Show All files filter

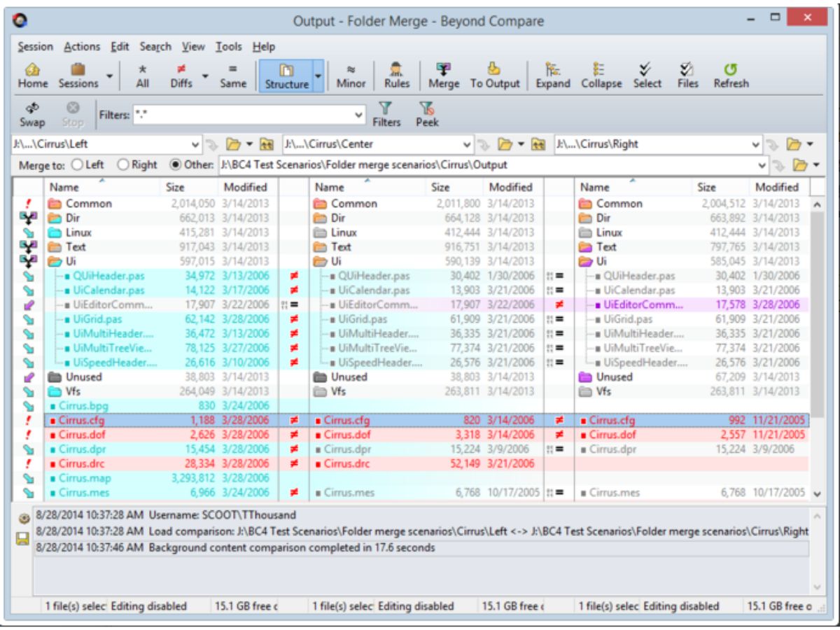click(x=142, y=76)
